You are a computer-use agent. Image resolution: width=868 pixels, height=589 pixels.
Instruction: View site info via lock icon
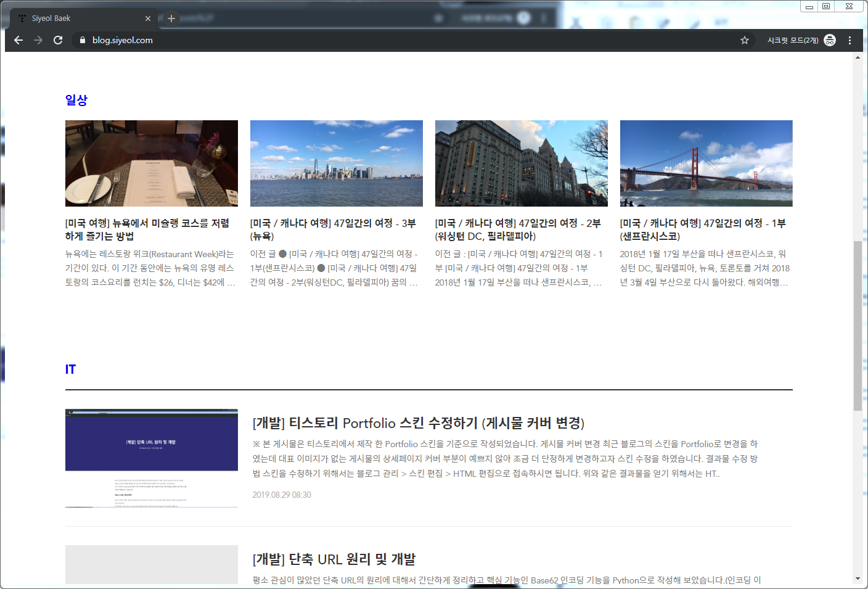coord(82,40)
